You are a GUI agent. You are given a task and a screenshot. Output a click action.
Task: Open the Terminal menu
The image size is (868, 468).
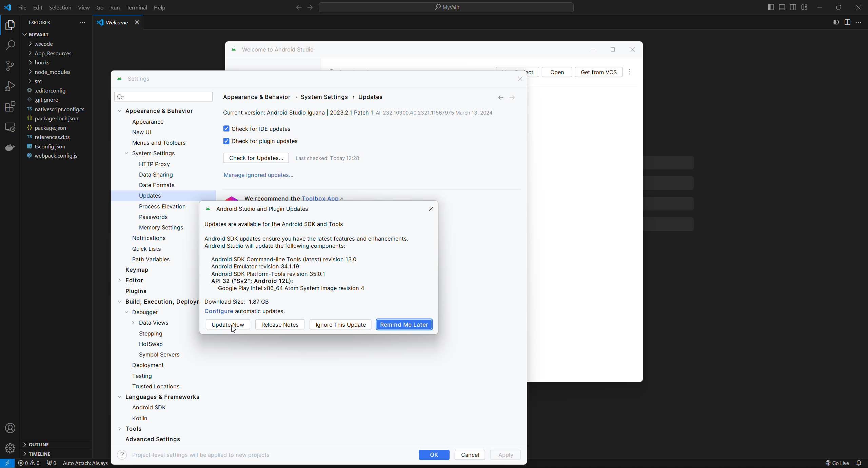137,7
